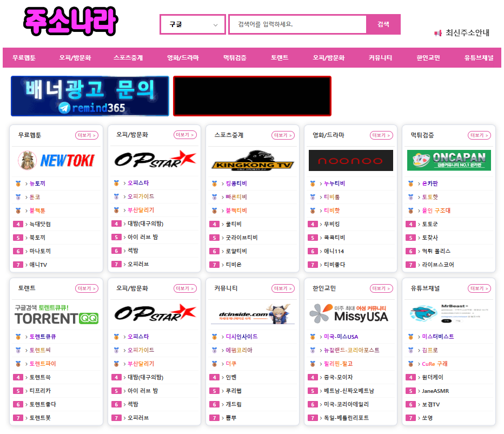Image resolution: width=504 pixels, height=434 pixels.
Task: Click the 주소나라 site logo
Action: [x=71, y=22]
